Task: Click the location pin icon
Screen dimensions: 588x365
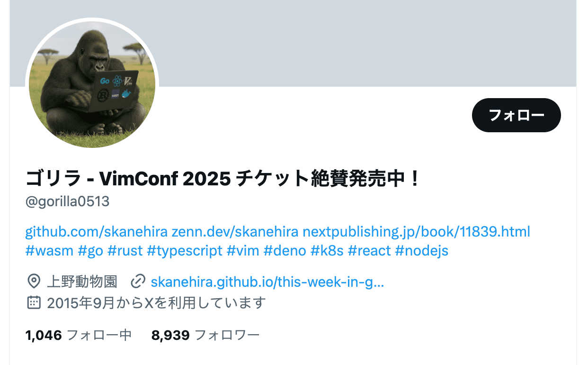Action: 34,282
